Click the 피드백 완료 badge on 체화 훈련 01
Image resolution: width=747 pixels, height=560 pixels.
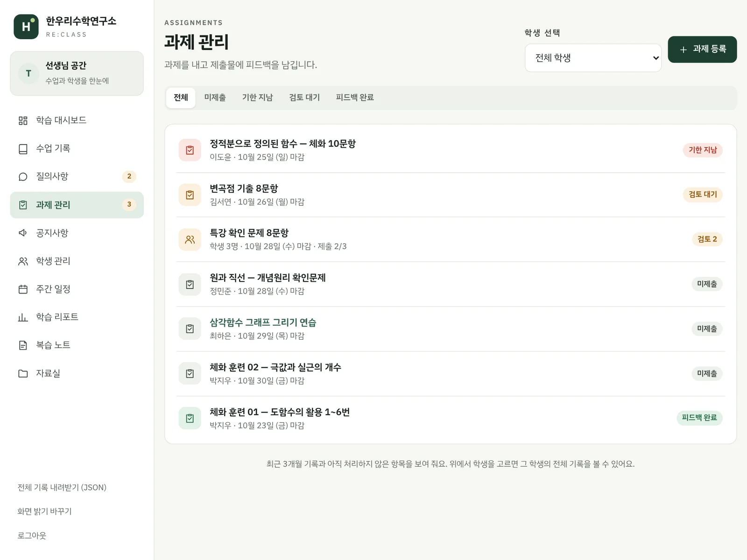pos(699,417)
